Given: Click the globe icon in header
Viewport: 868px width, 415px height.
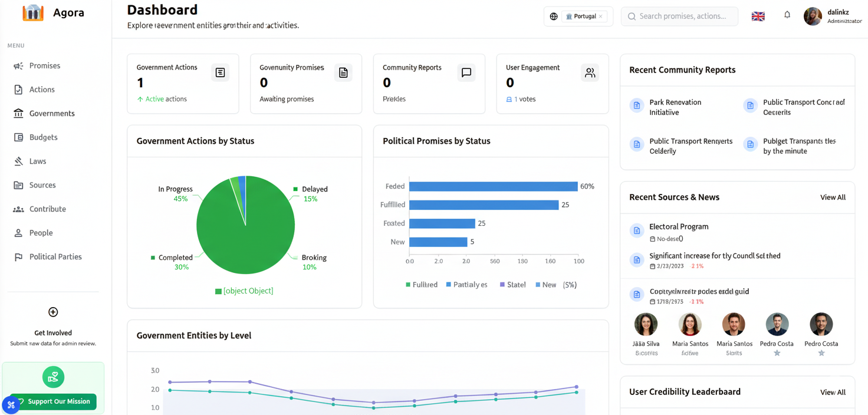Looking at the screenshot, I should point(554,17).
